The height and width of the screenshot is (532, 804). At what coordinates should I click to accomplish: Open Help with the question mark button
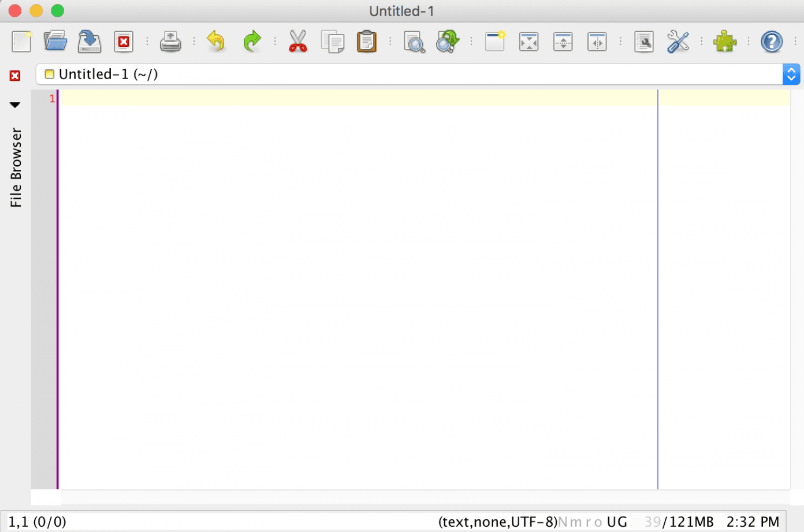pos(772,41)
